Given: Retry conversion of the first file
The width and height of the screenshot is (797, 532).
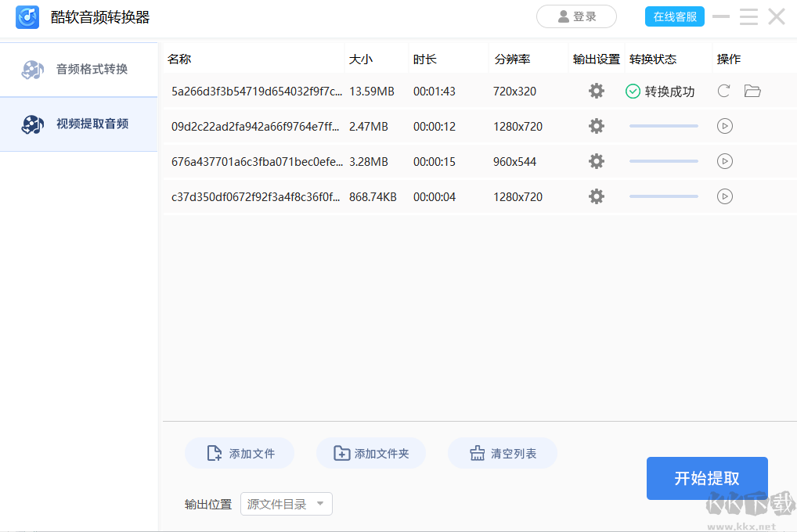Looking at the screenshot, I should point(723,91).
